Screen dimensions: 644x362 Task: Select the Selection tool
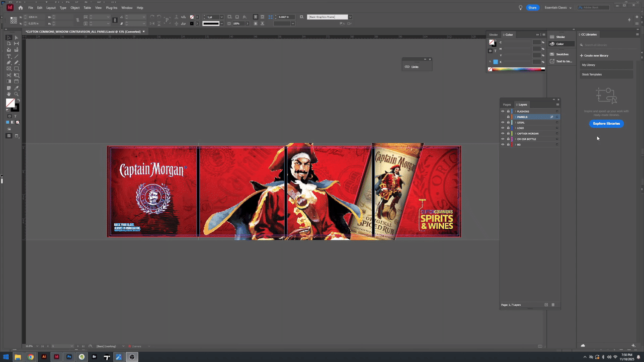click(x=9, y=38)
